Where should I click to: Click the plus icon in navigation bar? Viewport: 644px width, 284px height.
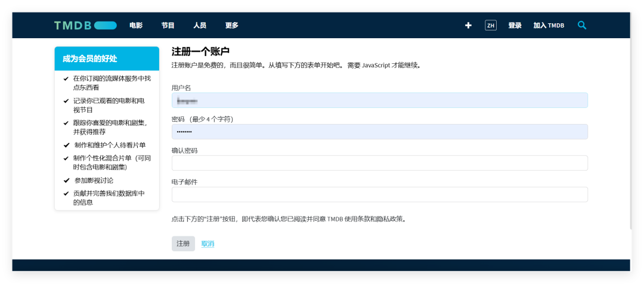tap(468, 25)
